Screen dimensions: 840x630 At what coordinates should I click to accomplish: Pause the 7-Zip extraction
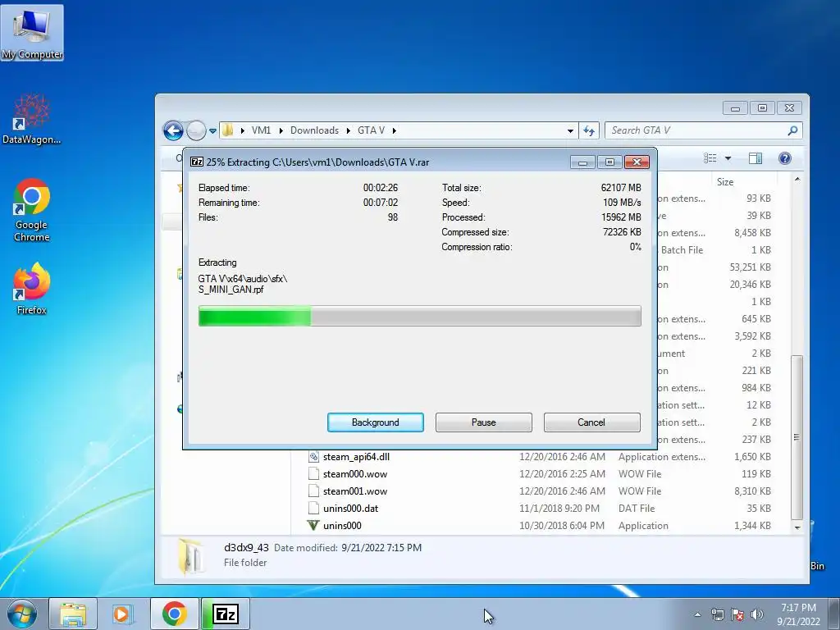tap(484, 422)
